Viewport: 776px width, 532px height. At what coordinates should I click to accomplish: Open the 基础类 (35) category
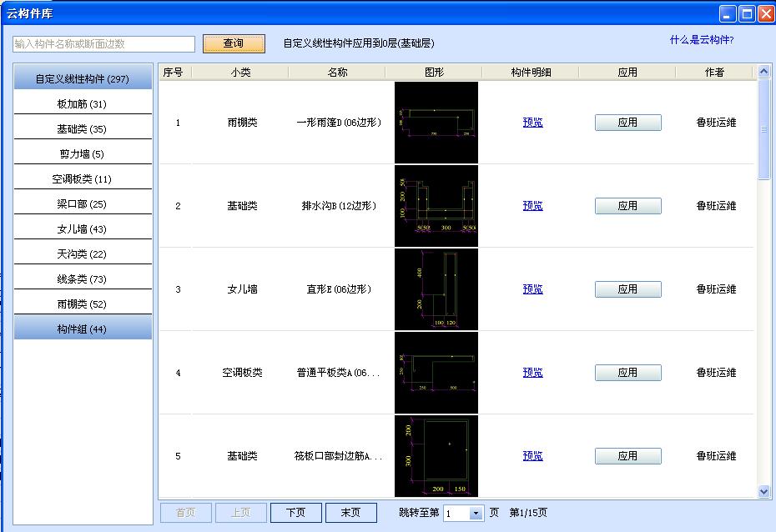tap(83, 129)
